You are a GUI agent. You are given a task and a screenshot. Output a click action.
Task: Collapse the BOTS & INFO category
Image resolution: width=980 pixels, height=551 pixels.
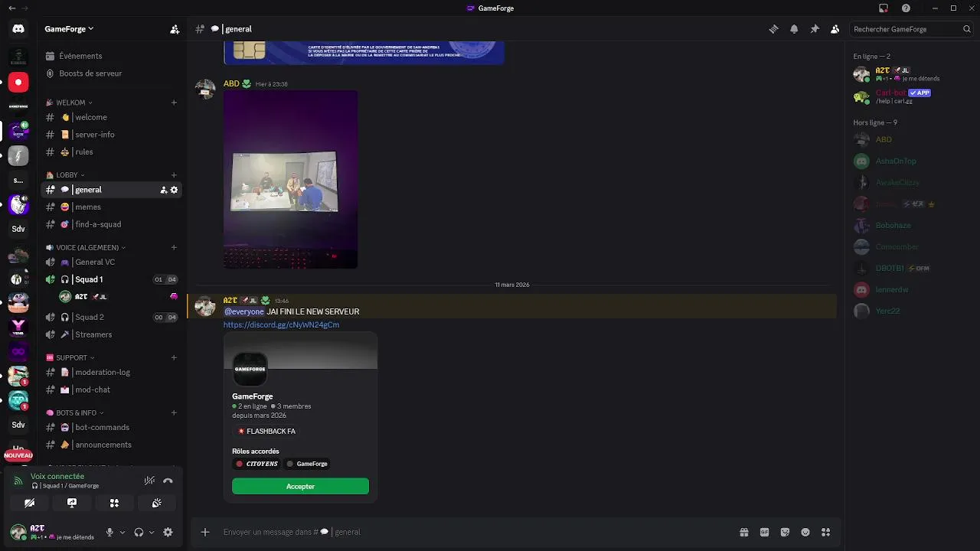tap(75, 412)
